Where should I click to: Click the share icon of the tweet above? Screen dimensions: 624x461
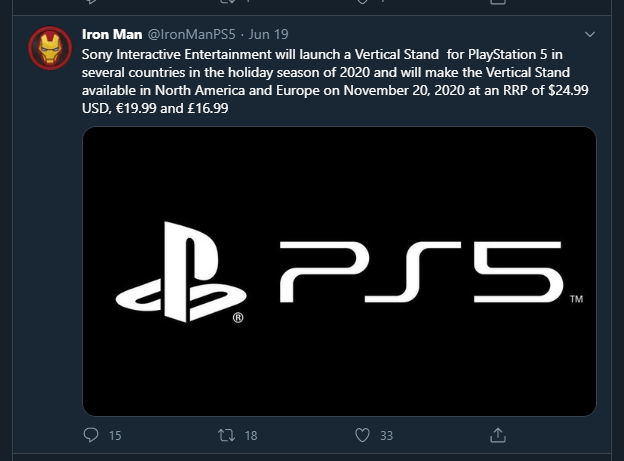click(x=498, y=4)
